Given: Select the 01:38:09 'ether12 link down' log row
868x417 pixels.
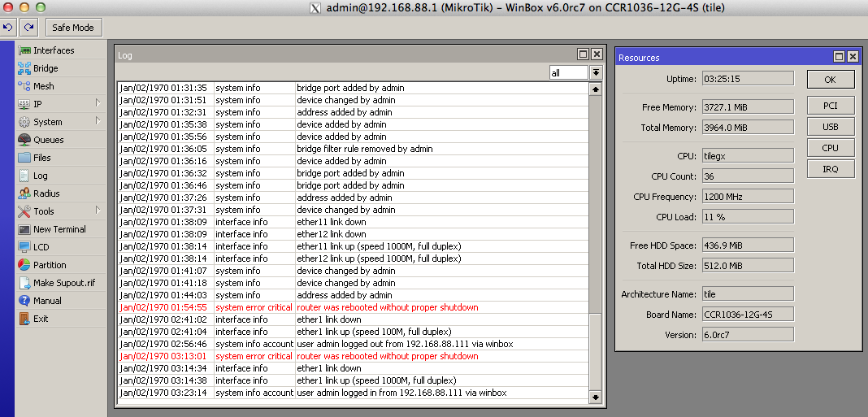Looking at the screenshot, I should click(354, 234).
